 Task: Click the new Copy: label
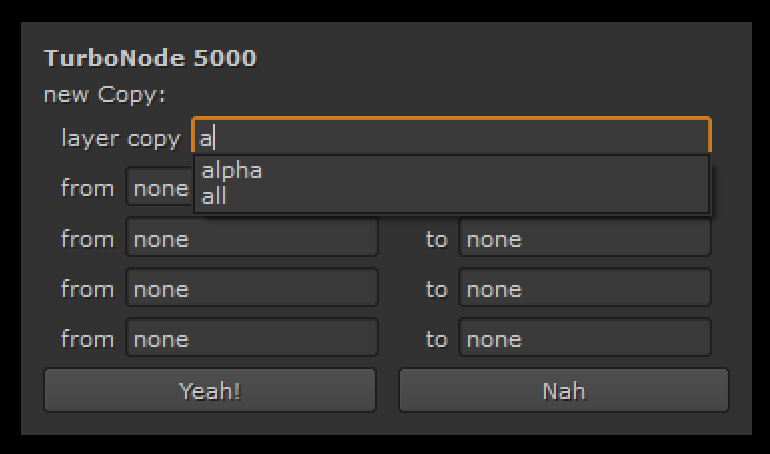[104, 96]
